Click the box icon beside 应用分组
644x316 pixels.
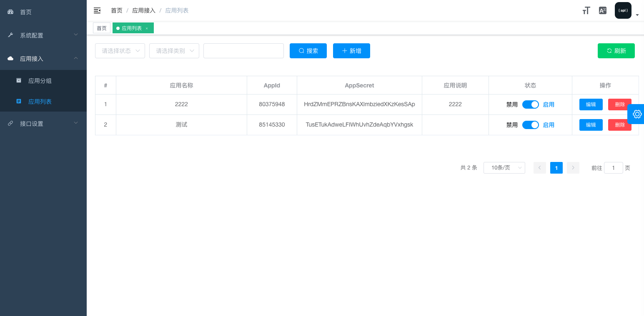pyautogui.click(x=19, y=80)
